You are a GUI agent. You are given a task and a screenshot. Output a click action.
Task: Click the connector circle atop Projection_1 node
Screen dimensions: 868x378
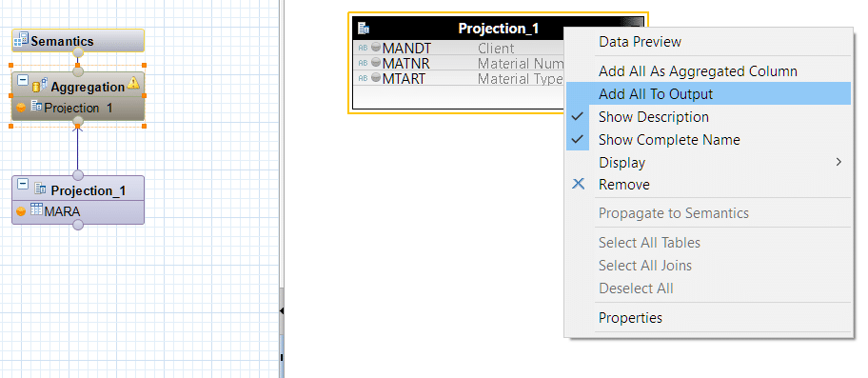click(x=78, y=175)
